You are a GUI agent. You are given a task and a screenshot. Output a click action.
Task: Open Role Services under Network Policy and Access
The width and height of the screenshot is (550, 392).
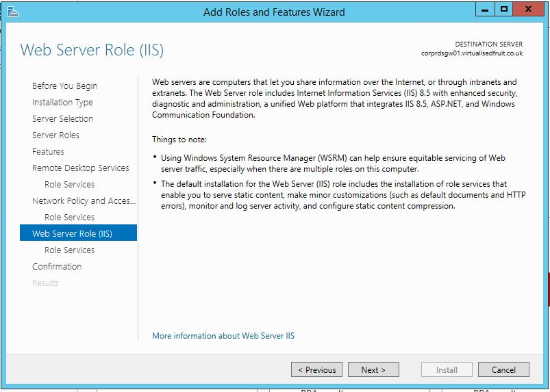[69, 217]
